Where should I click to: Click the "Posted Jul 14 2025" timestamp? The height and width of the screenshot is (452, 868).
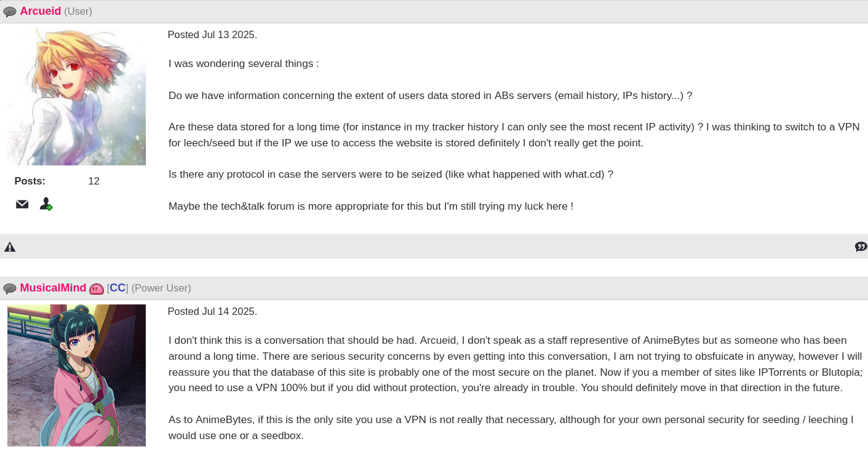212,311
